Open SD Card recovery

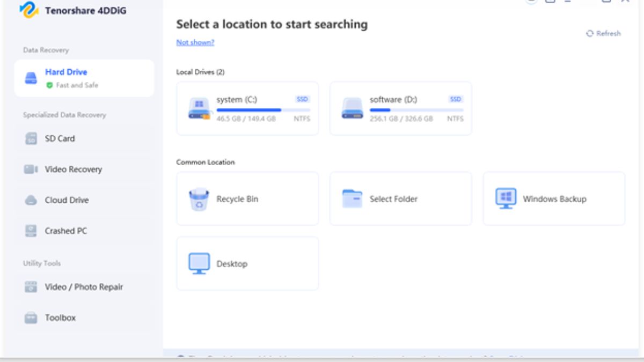(84, 138)
